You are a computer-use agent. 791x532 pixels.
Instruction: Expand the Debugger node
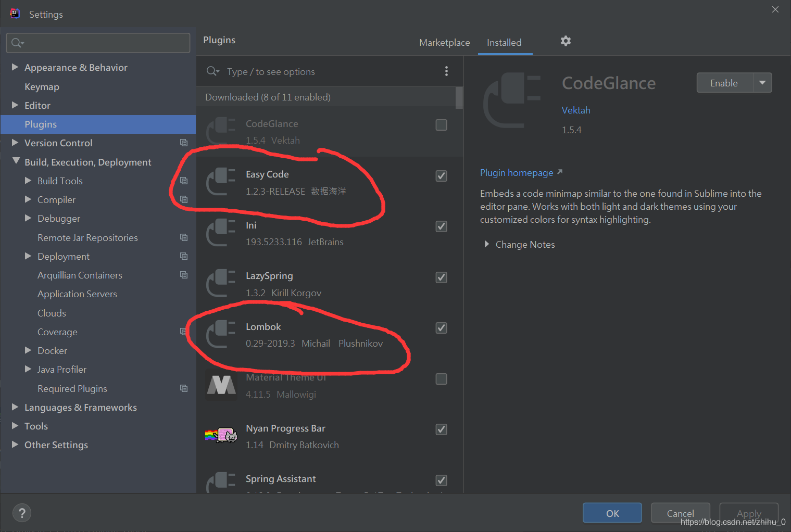click(x=28, y=218)
